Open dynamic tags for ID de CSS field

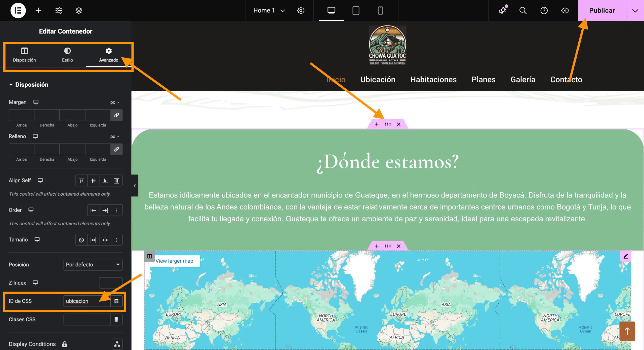116,301
